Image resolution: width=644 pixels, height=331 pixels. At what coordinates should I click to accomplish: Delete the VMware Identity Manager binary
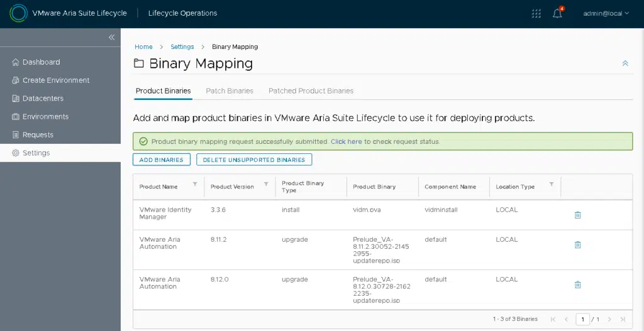pyautogui.click(x=577, y=215)
